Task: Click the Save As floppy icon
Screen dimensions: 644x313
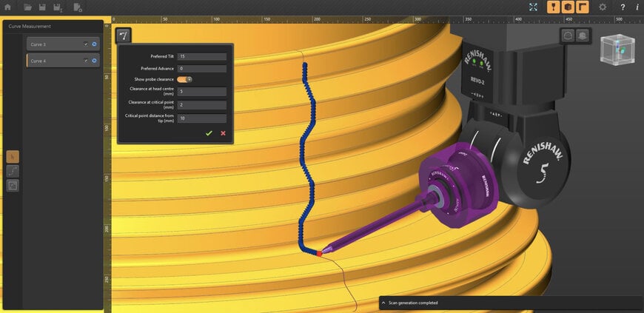Action: pos(58,7)
